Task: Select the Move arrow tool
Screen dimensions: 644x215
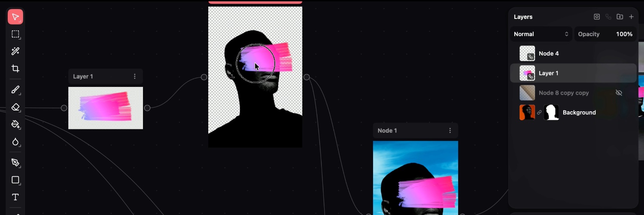Action: (x=15, y=17)
